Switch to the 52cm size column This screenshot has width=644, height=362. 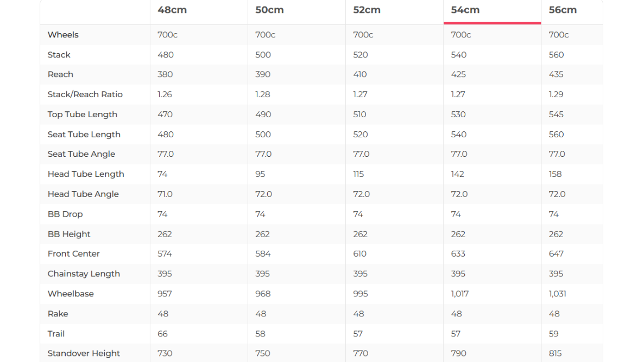coord(367,10)
